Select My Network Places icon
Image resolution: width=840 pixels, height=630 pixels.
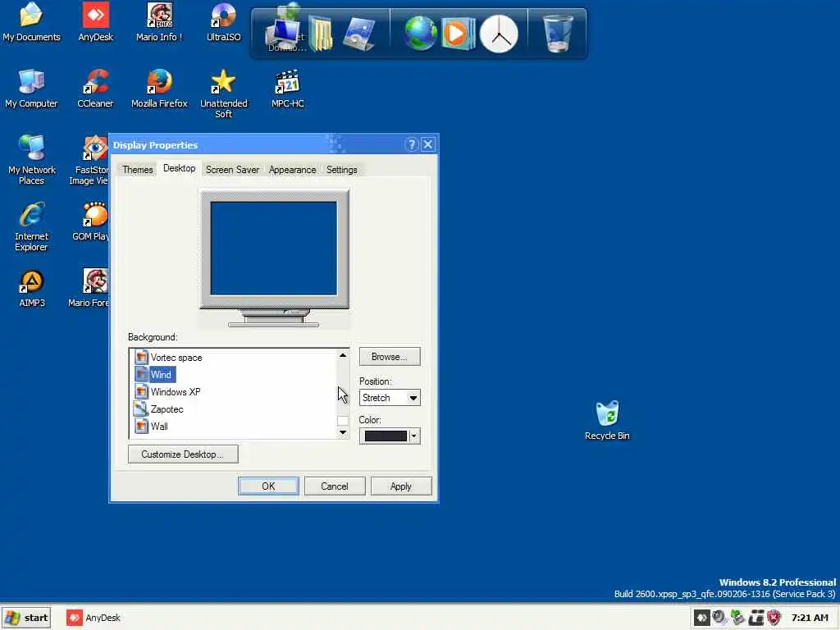pos(31,160)
